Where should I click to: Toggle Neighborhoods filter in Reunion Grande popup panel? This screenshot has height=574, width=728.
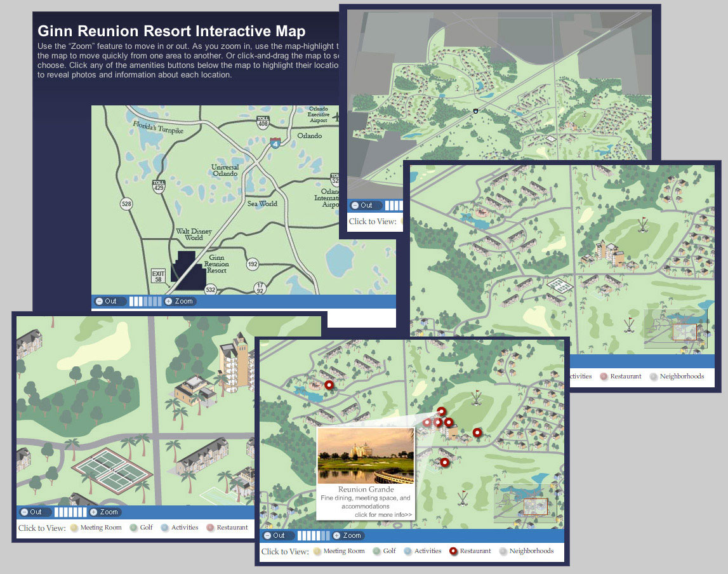(x=526, y=551)
